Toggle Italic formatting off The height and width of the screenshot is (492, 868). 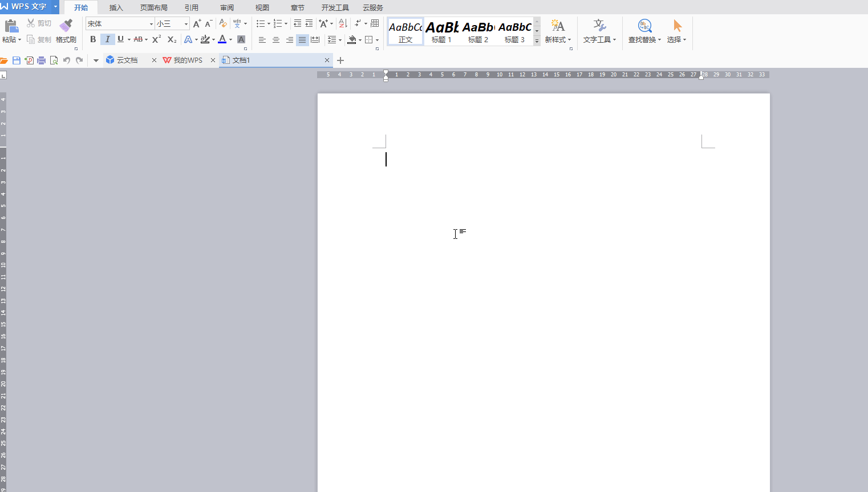pyautogui.click(x=107, y=39)
